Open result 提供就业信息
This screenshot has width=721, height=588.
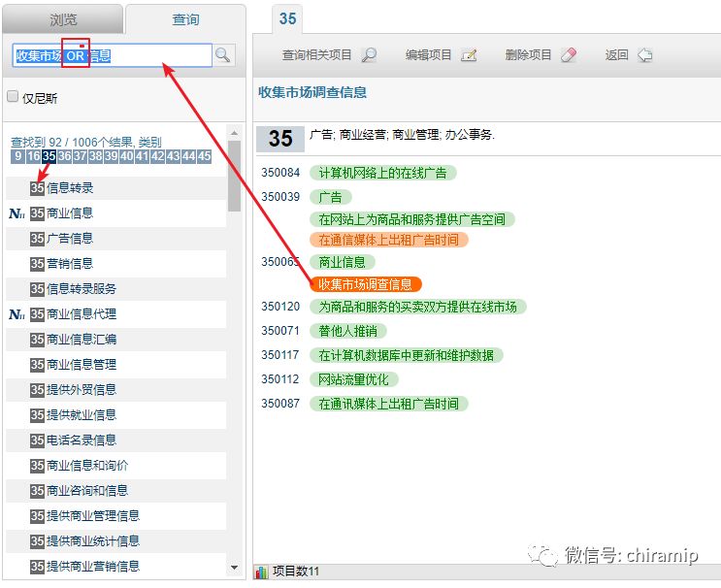pos(82,415)
